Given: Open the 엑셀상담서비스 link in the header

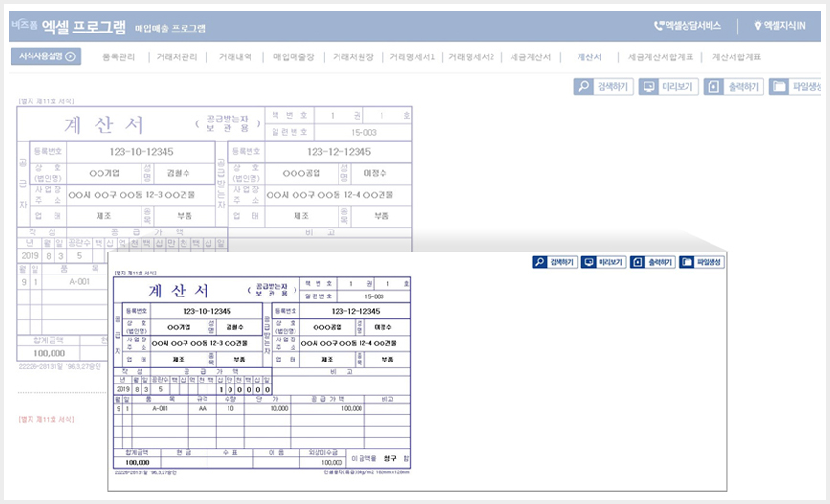Looking at the screenshot, I should coord(688,26).
